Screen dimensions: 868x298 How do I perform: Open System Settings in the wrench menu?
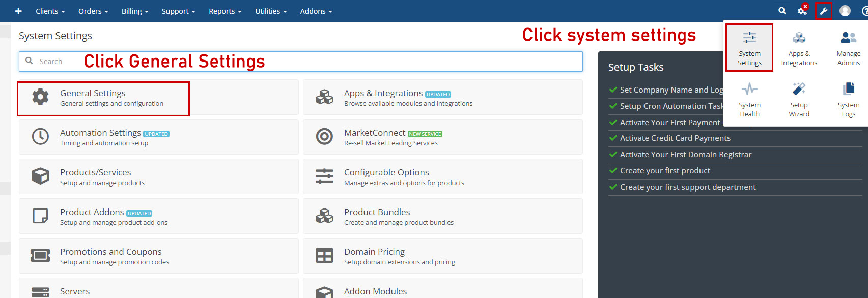pos(749,48)
